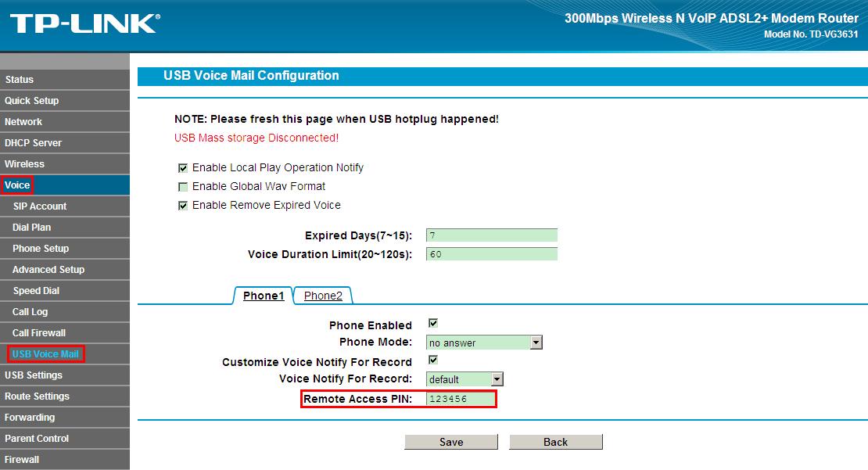
Task: Open the Phone Mode dropdown
Action: point(484,343)
